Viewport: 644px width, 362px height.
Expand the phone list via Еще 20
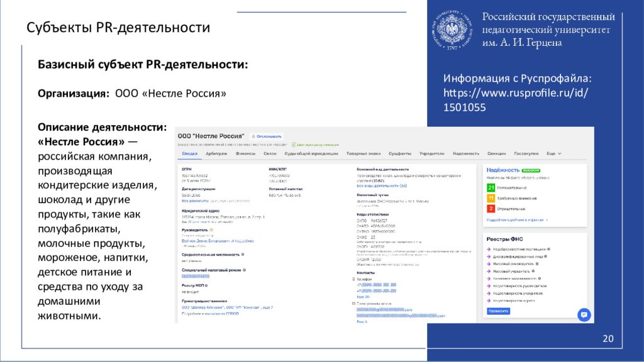(x=363, y=297)
